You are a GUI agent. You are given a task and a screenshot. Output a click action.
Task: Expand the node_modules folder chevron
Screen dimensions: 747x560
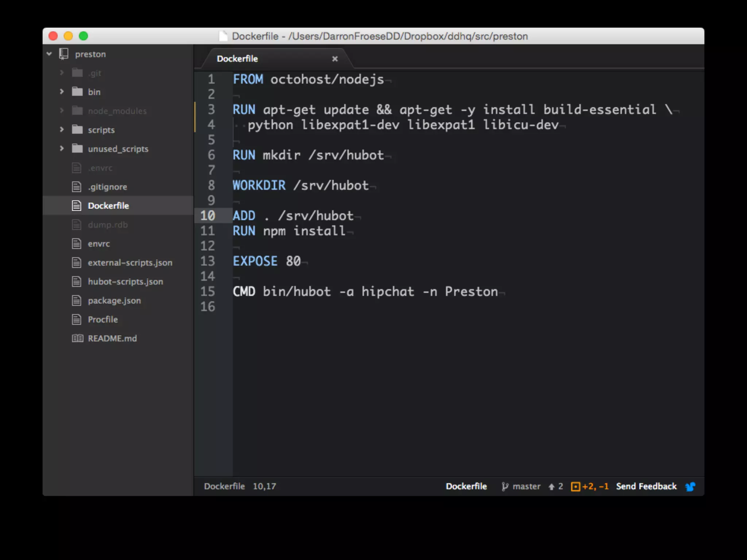[62, 110]
